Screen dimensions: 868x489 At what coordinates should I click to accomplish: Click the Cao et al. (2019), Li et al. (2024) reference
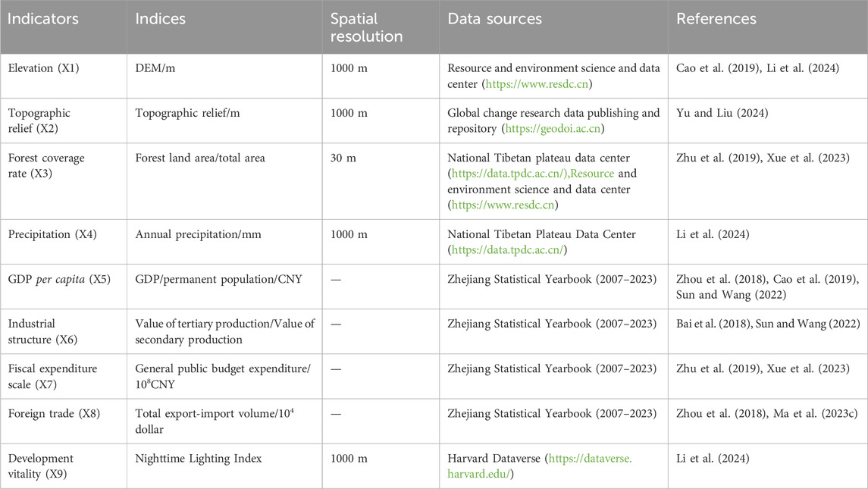[757, 69]
